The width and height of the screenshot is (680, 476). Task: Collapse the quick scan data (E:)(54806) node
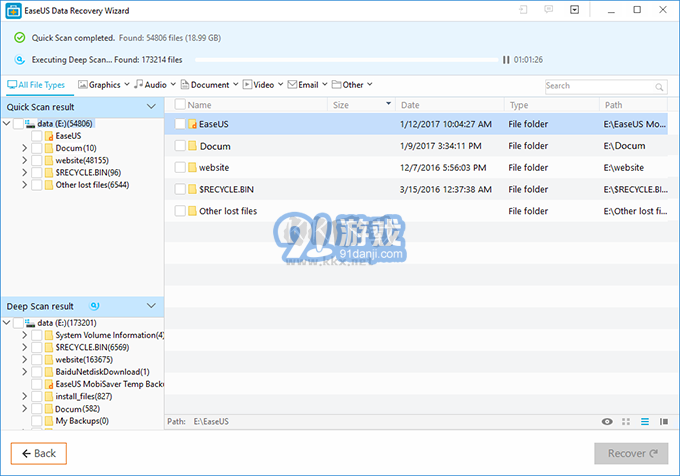click(x=7, y=124)
